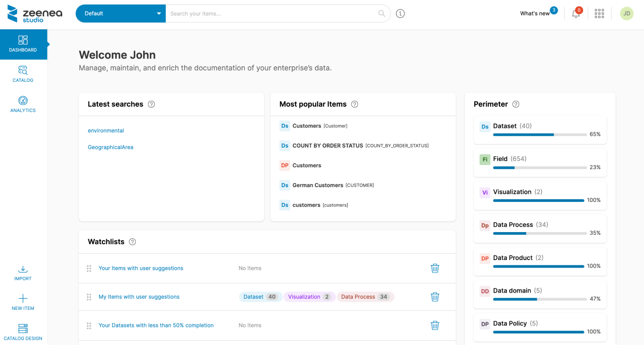Click help icon next to Latest searches
The image size is (644, 345).
point(151,104)
